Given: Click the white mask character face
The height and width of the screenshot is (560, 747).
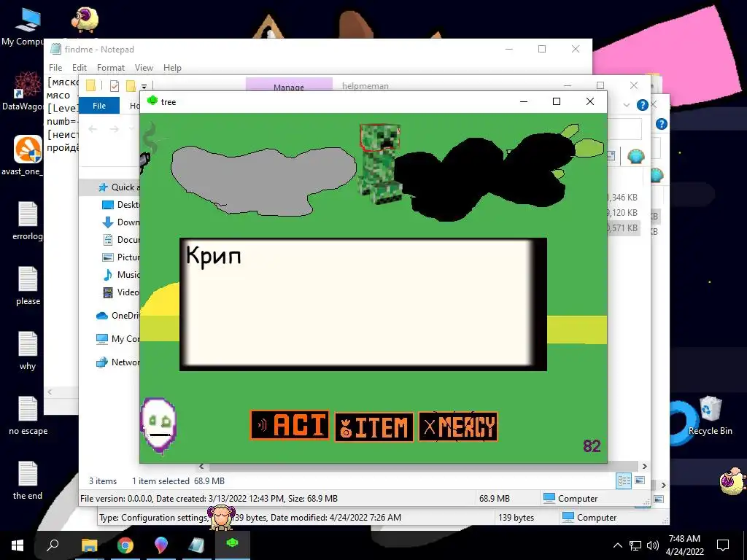Looking at the screenshot, I should click(x=158, y=425).
